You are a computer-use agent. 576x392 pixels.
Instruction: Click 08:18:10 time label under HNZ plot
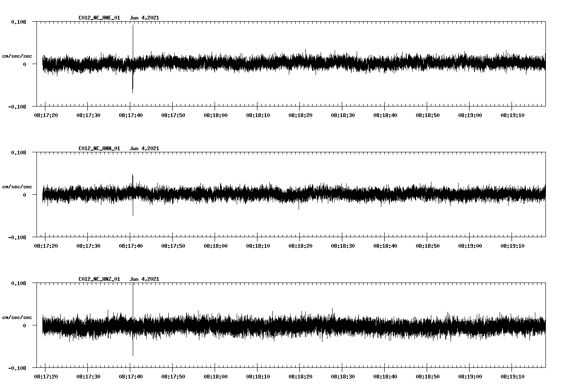258,377
